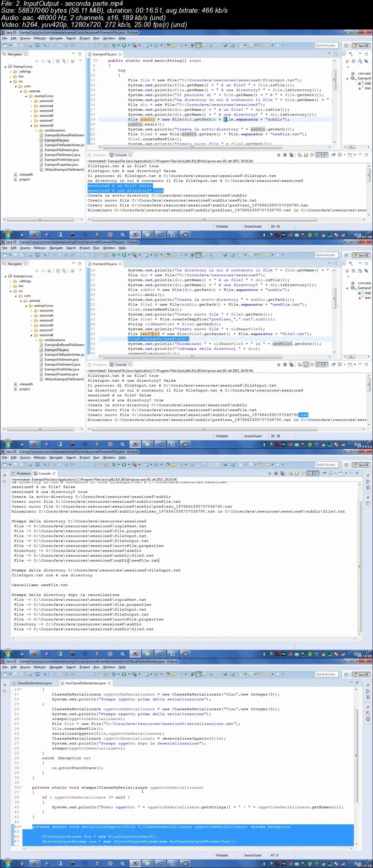The width and height of the screenshot is (373, 868).
Task: Open Refactor menu in second Eclipse frame
Action: click(x=40, y=248)
